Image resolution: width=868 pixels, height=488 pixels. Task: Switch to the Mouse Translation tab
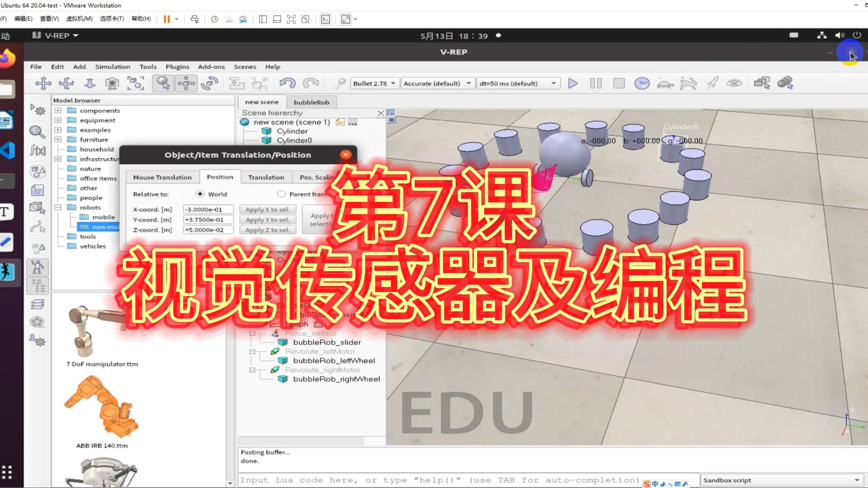[162, 177]
